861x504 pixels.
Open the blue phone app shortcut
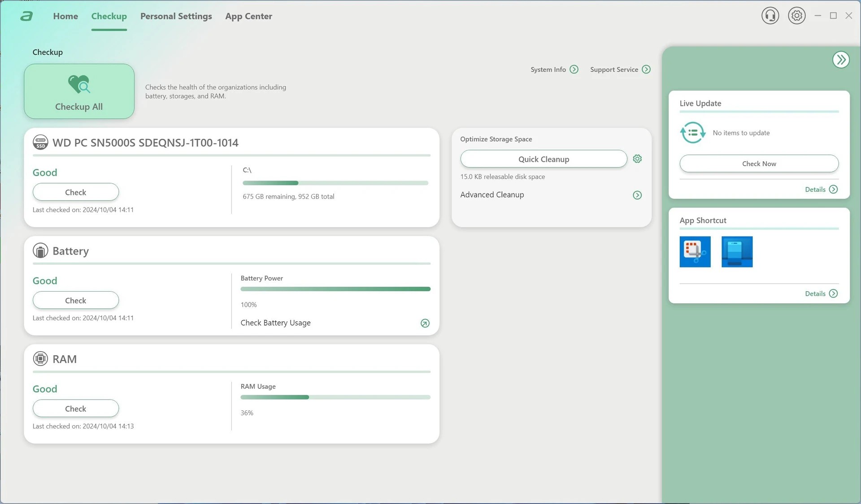[x=737, y=252]
